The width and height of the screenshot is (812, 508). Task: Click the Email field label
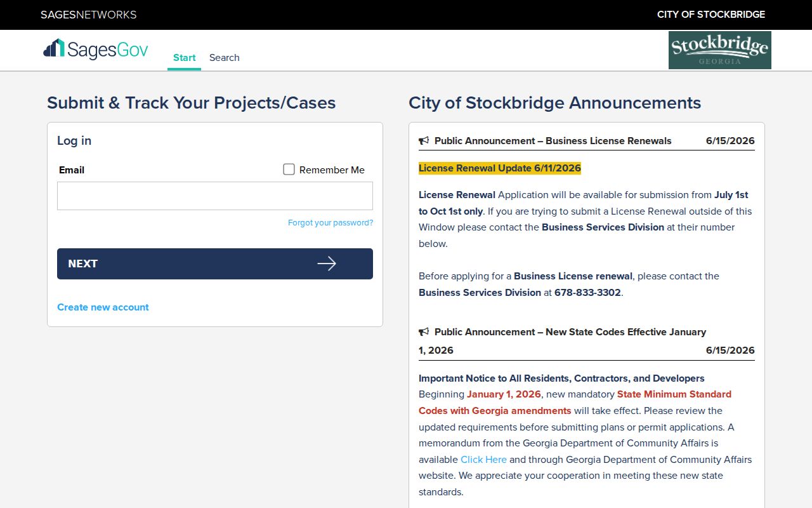[x=72, y=170]
